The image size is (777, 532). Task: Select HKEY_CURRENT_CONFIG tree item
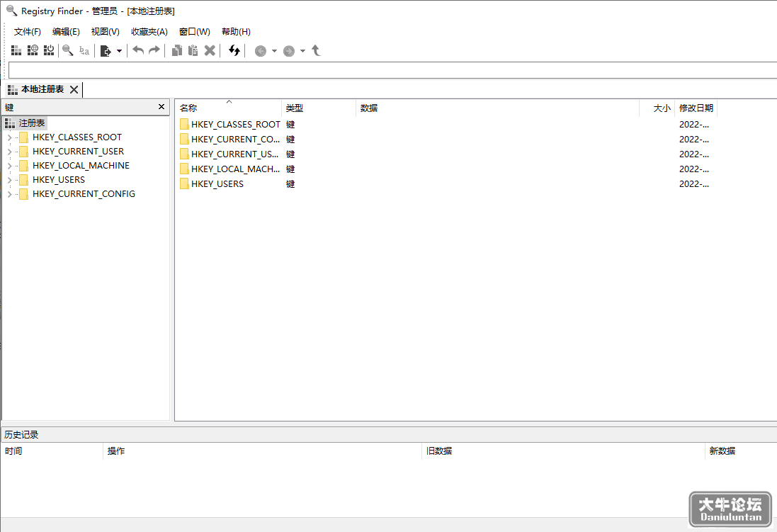pos(84,194)
